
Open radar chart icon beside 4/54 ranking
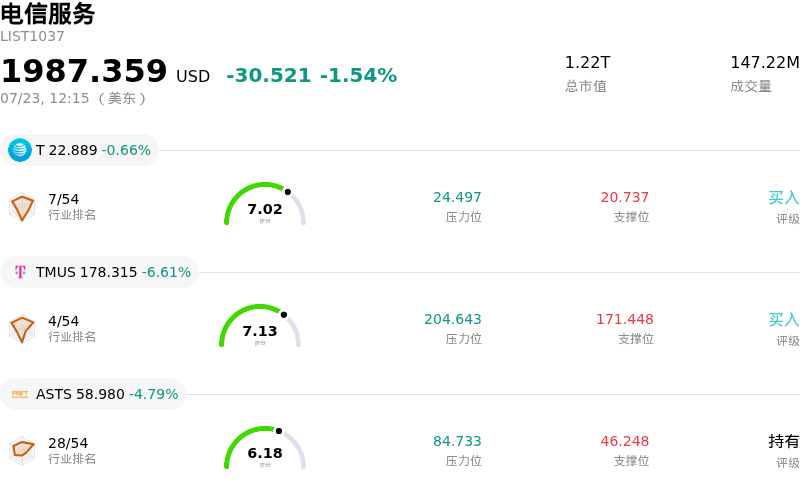(x=22, y=329)
